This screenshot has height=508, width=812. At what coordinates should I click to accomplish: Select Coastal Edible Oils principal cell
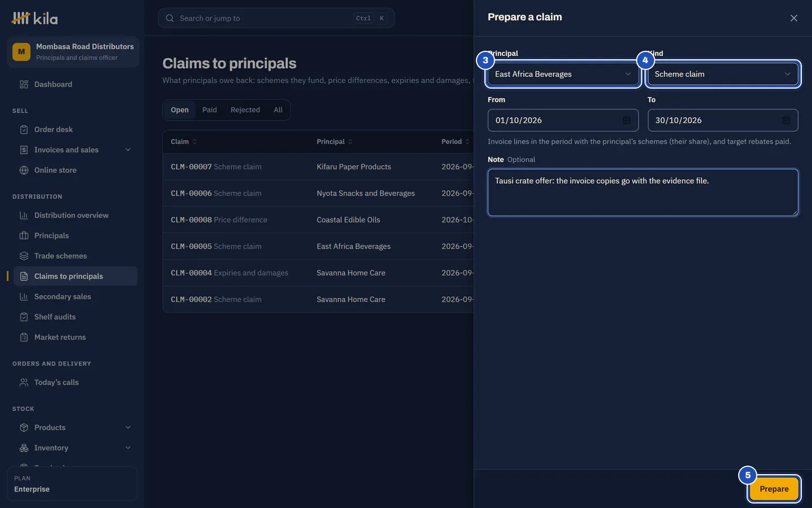pyautogui.click(x=348, y=220)
